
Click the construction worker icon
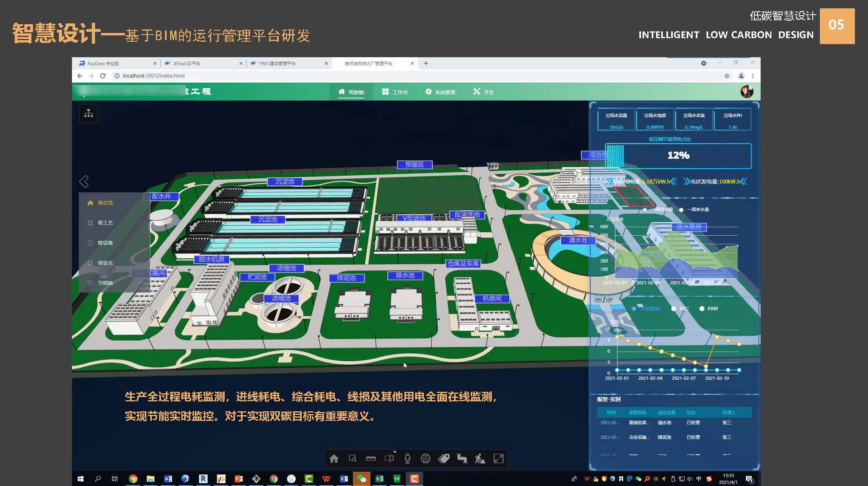tap(480, 459)
